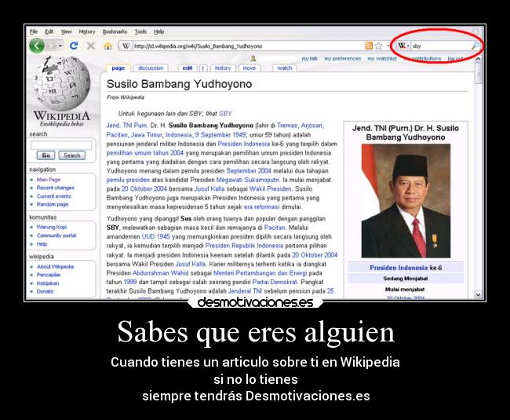Image resolution: width=510 pixels, height=420 pixels.
Task: Select the 'page' tab
Action: [118, 68]
